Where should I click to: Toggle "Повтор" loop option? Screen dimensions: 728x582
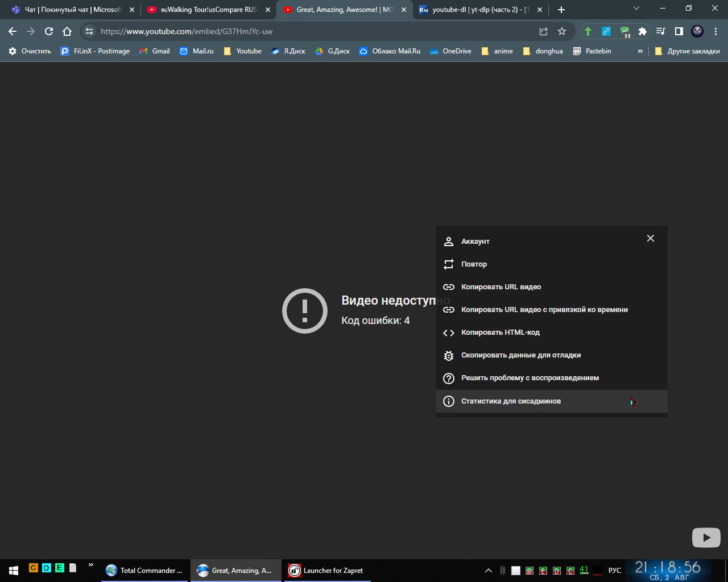point(474,264)
